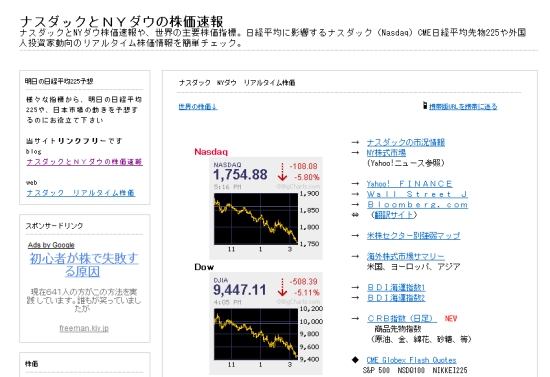Open the CRB指数（日足） link

click(x=402, y=318)
